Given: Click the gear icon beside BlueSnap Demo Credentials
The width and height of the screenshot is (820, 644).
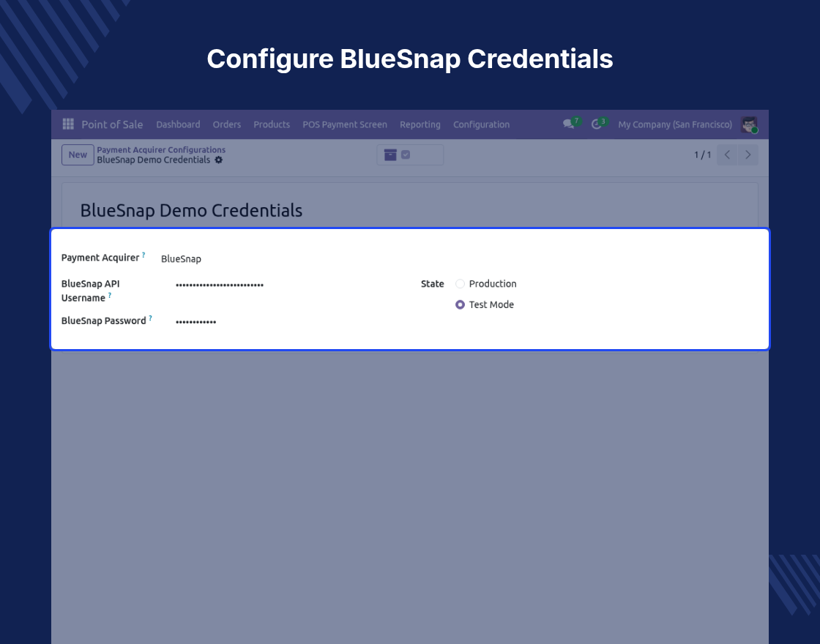Looking at the screenshot, I should 219,160.
